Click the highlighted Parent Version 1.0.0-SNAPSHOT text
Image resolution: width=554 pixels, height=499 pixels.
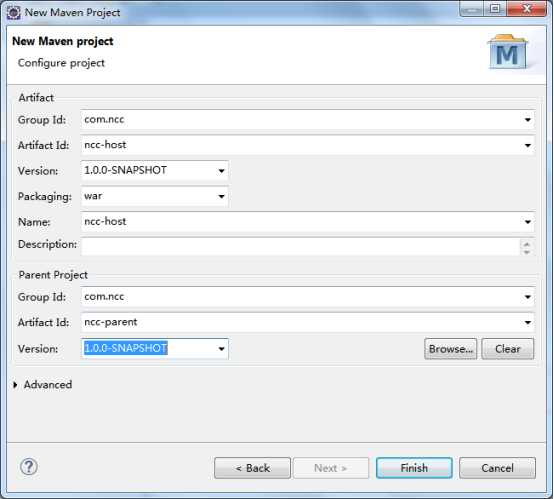(x=125, y=348)
